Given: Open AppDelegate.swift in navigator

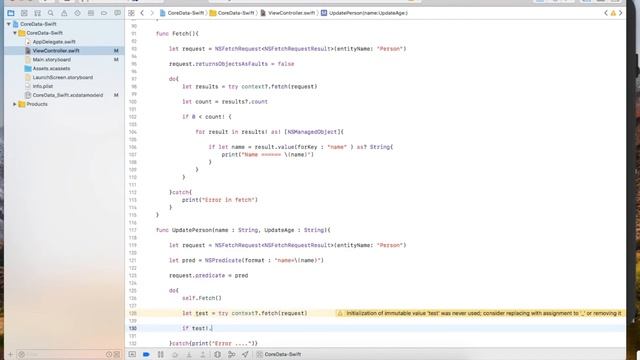Looking at the screenshot, I should (x=54, y=42).
